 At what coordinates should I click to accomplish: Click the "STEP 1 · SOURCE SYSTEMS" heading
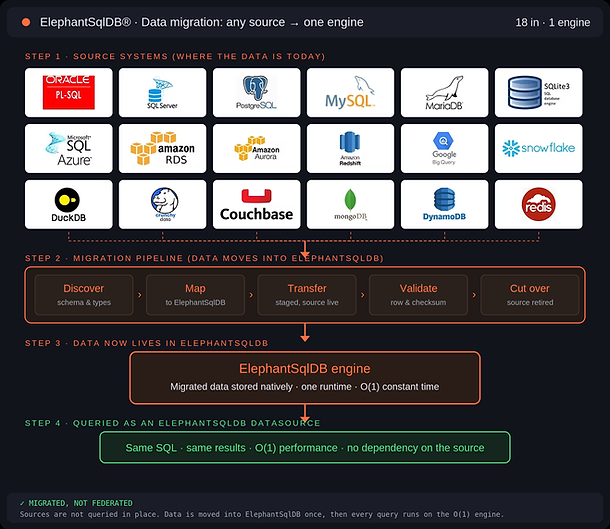175,56
